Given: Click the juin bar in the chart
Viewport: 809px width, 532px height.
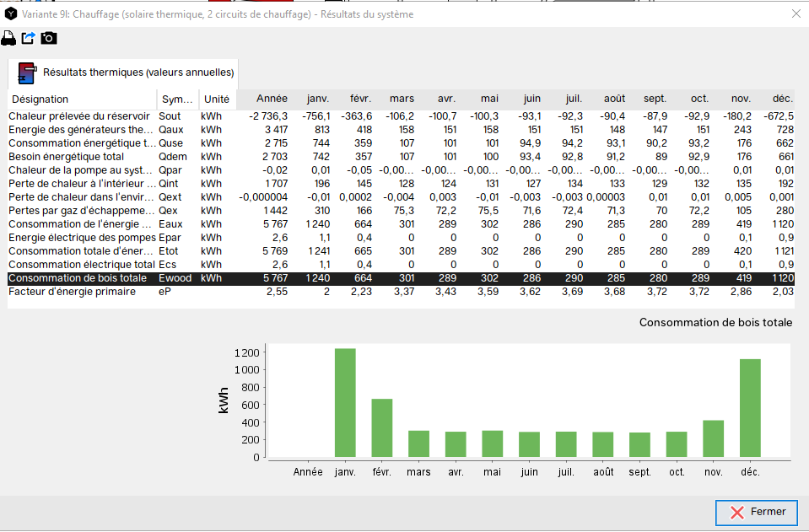Looking at the screenshot, I should (x=530, y=444).
